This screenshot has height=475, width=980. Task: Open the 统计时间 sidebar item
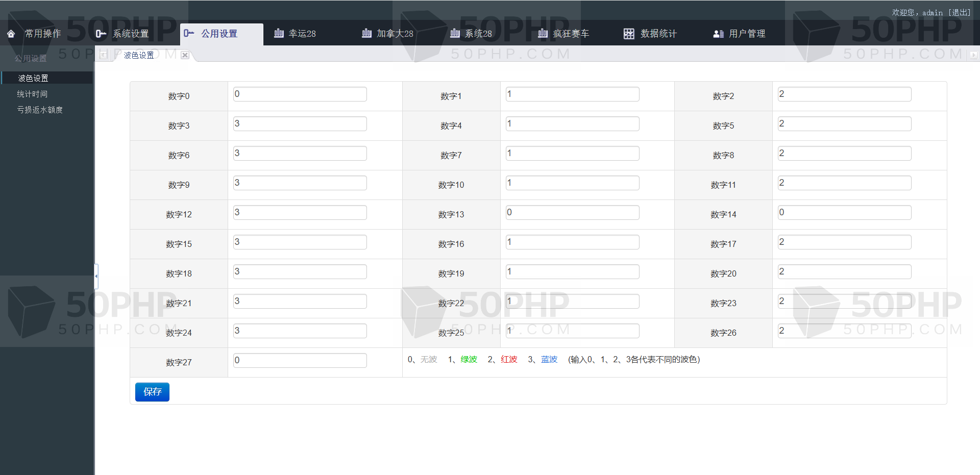[32, 94]
